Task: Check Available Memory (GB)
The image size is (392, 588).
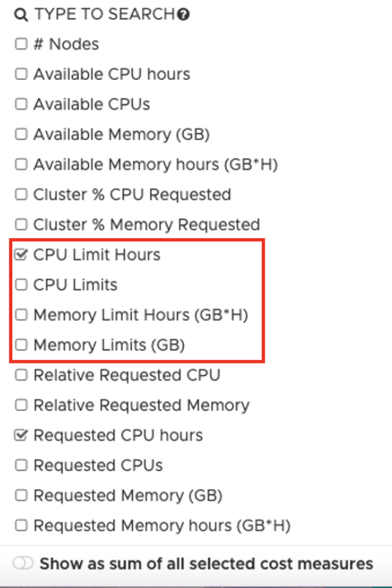Action: 21,134
